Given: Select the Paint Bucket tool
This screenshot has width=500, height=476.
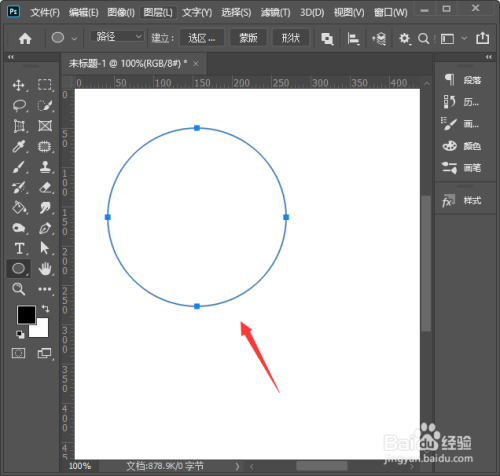Looking at the screenshot, I should coord(19,208).
